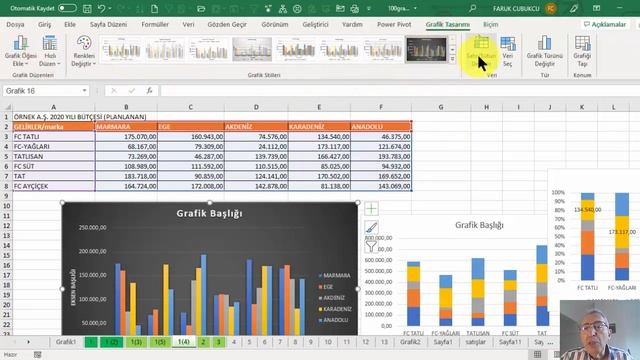
Task: Click the FARUK CUBUKCU account avatar
Action: coord(551,8)
